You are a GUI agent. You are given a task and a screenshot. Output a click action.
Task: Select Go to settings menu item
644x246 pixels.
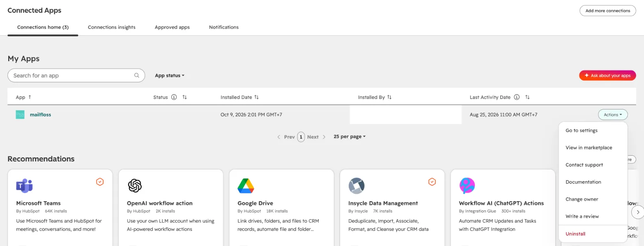(x=593, y=131)
